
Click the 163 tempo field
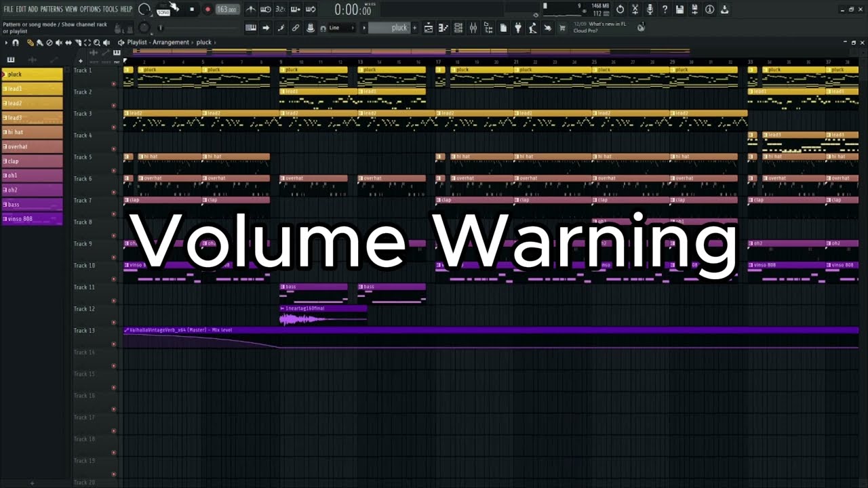227,9
